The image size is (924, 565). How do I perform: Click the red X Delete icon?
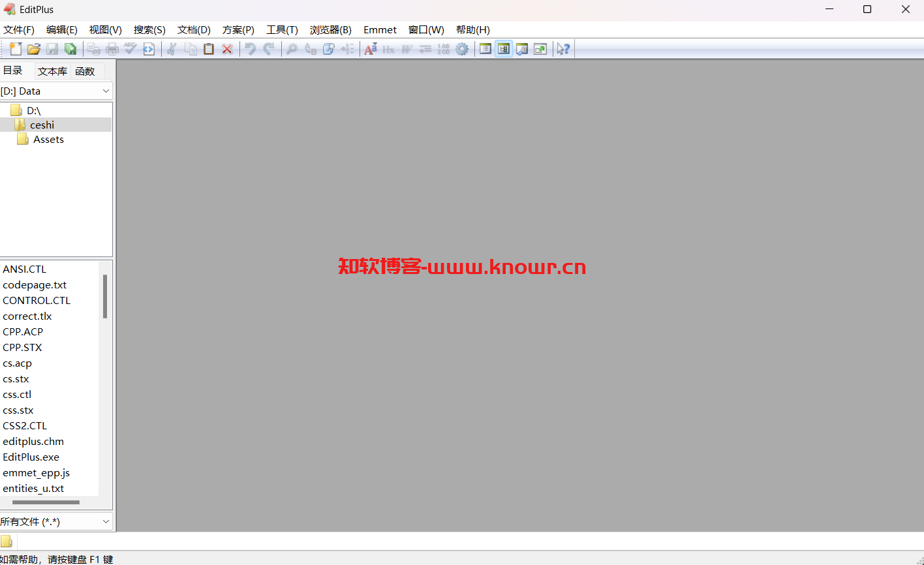[x=227, y=49]
